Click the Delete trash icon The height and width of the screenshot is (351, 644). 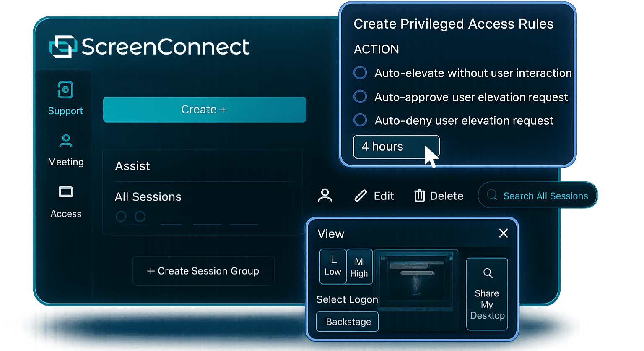[x=420, y=196]
